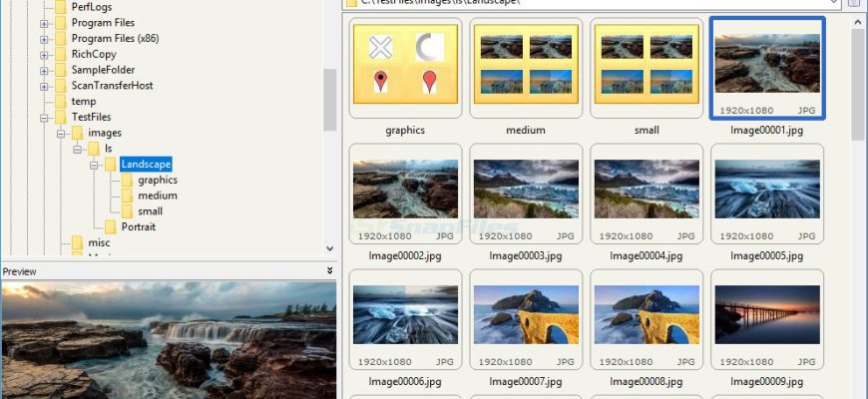This screenshot has width=868, height=399.
Task: Click the folder tree vertical scrollbar thumb
Action: pyautogui.click(x=330, y=100)
